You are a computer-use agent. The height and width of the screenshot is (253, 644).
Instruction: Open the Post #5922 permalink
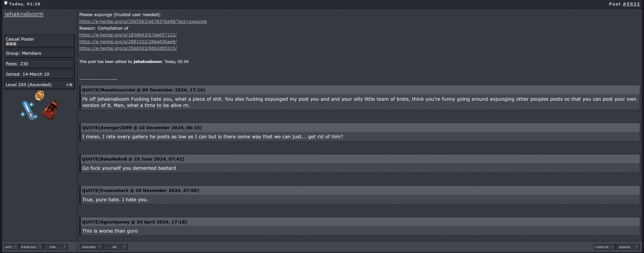point(631,4)
